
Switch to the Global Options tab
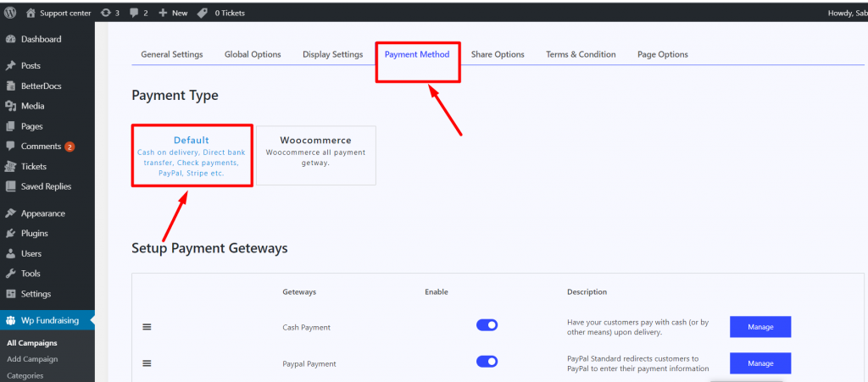253,54
